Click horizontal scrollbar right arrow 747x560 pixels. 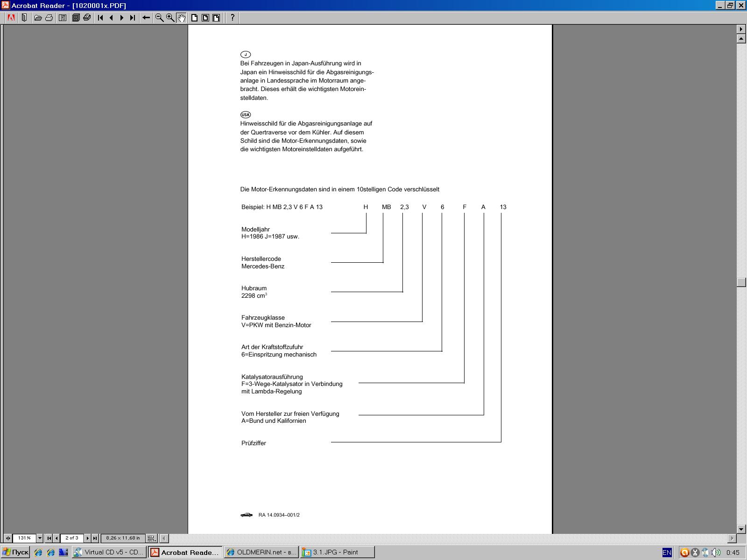(x=732, y=538)
